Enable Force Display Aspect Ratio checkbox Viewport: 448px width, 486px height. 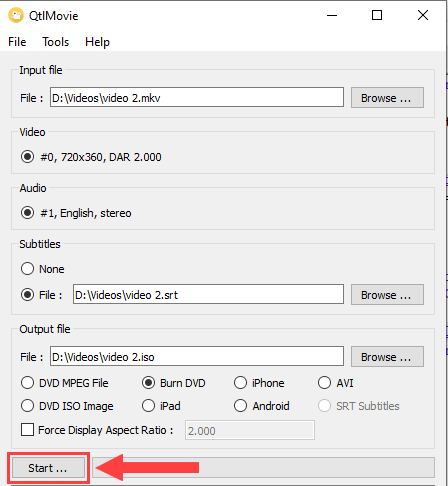pyautogui.click(x=27, y=430)
